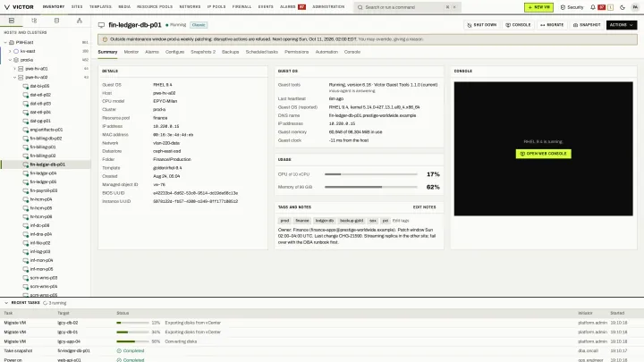Click the yellow warning count badge
This screenshot has width=644, height=362.
pos(610,7)
